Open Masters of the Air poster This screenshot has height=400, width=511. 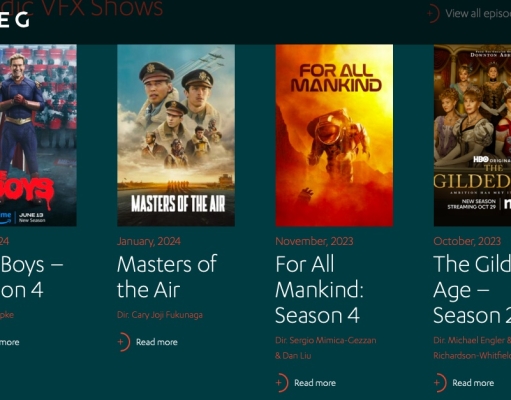[x=176, y=135]
